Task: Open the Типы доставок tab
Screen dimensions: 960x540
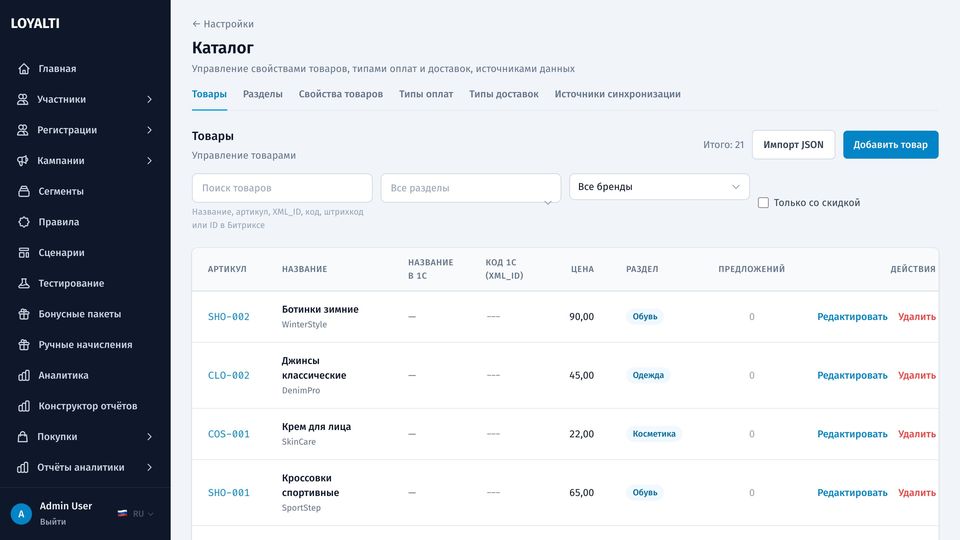Action: 504,94
